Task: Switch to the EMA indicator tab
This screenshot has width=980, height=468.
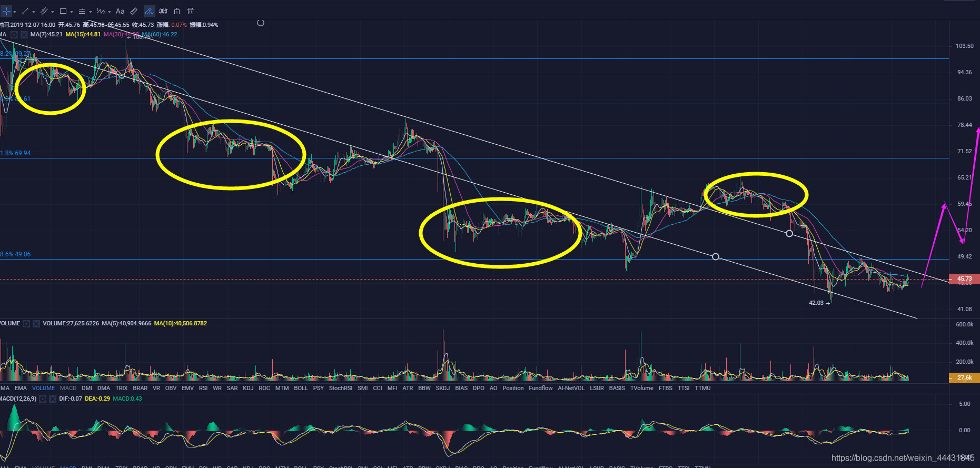Action: point(21,388)
